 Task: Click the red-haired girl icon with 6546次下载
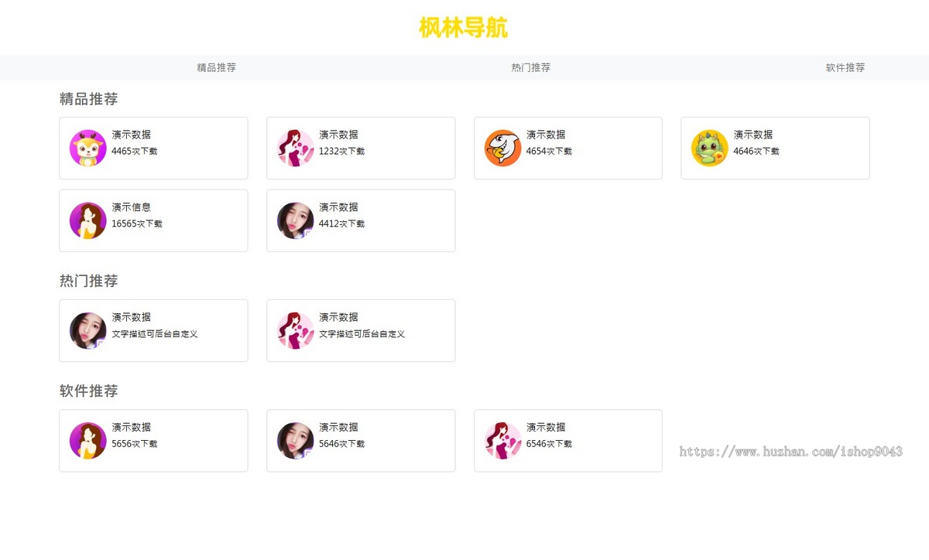click(x=502, y=440)
